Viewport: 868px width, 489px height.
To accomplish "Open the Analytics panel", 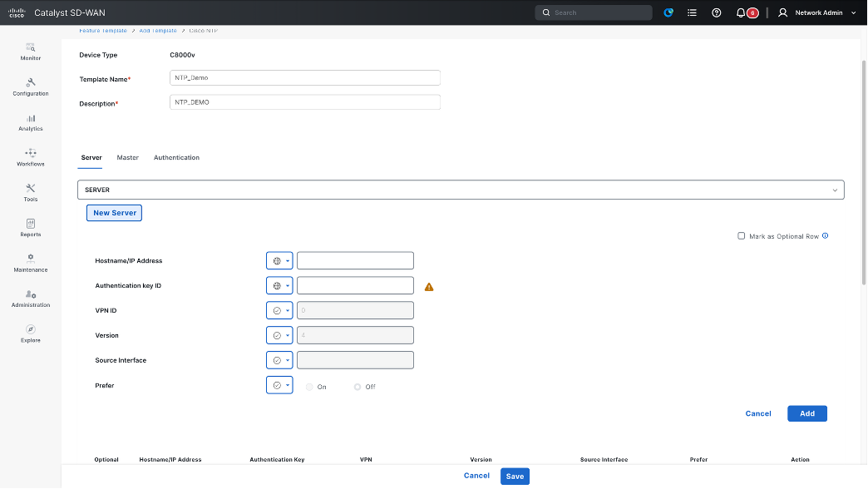I will 30,123.
